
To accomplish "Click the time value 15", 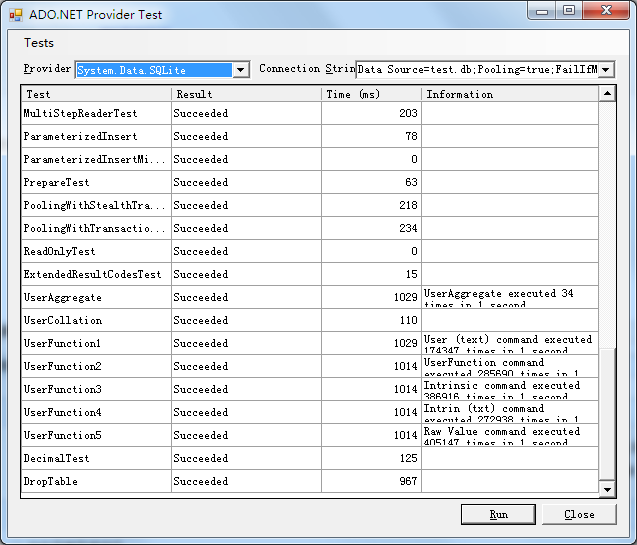I will 412,275.
